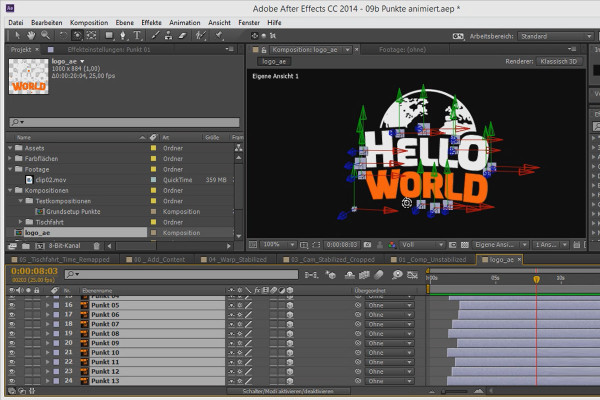Image resolution: width=600 pixels, height=400 pixels.
Task: Click the composition mini-flowchart icon
Action: point(311,275)
